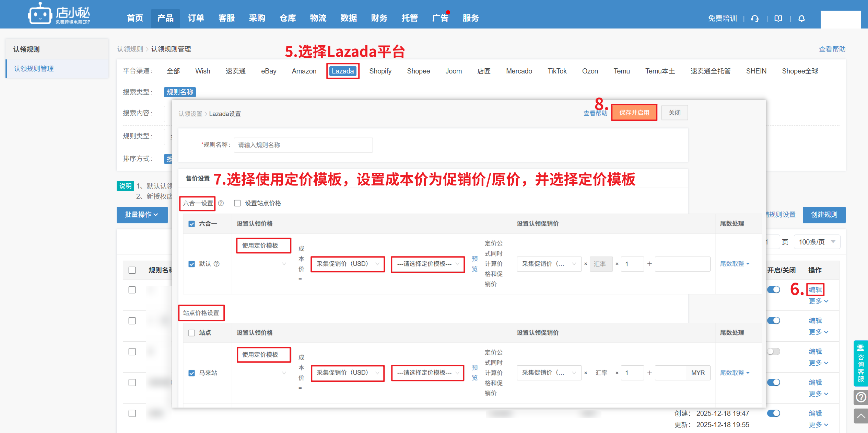Toggle the second rule row switch
The image size is (868, 433).
[774, 321]
